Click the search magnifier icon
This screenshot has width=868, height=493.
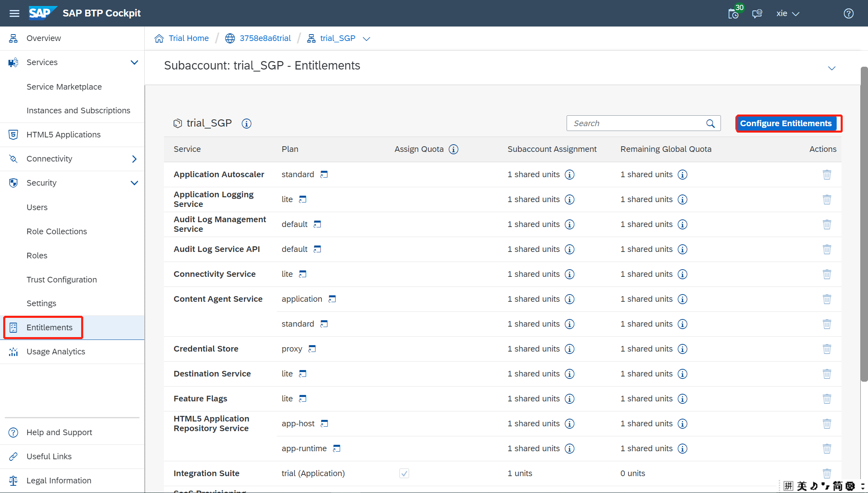tap(710, 123)
